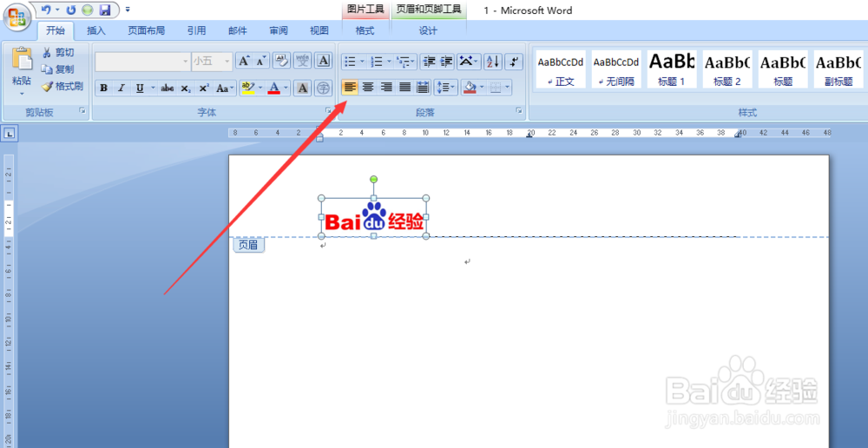The width and height of the screenshot is (868, 448).
Task: Click the Undo icon in quick access toolbar
Action: pos(46,10)
